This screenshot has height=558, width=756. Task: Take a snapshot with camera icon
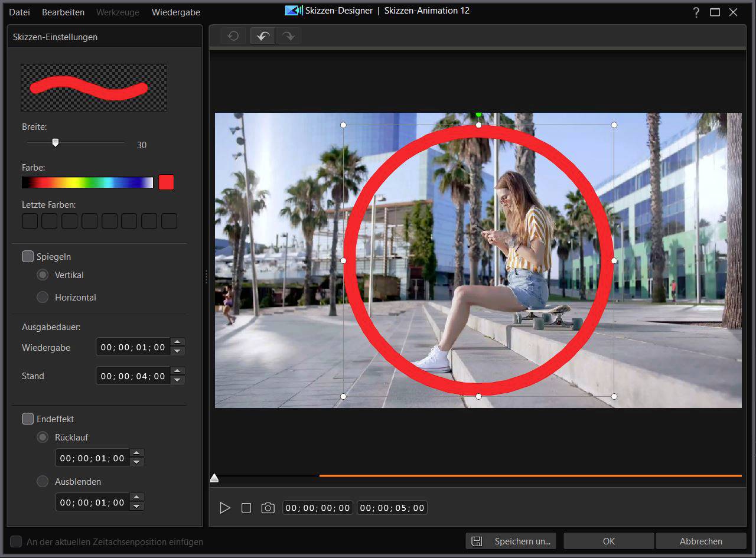[268, 508]
